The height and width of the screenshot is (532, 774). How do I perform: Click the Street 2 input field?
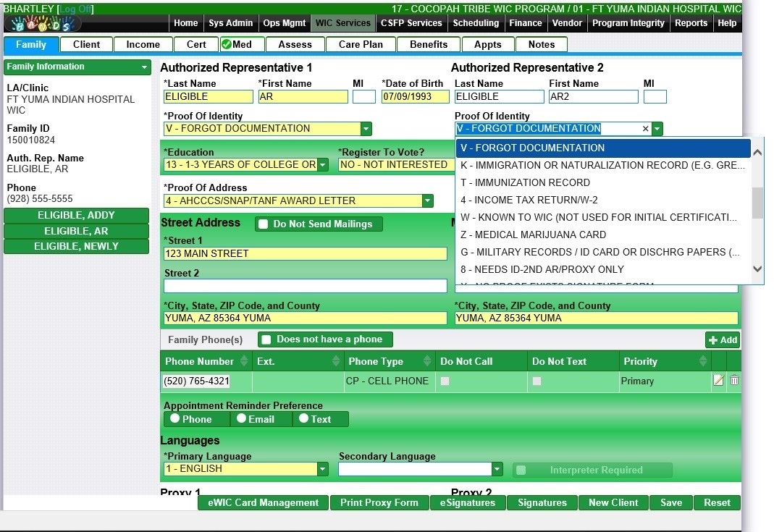305,286
